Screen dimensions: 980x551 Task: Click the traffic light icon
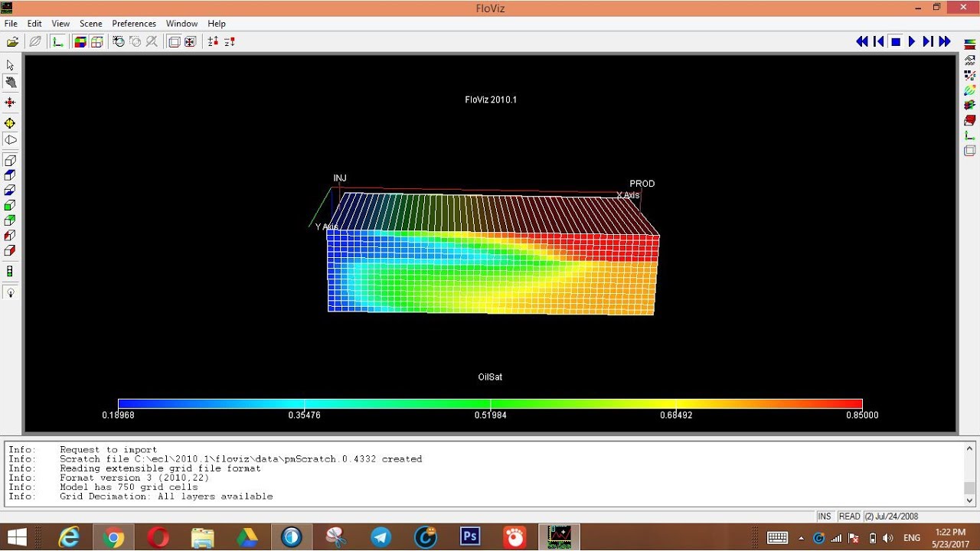click(x=10, y=272)
